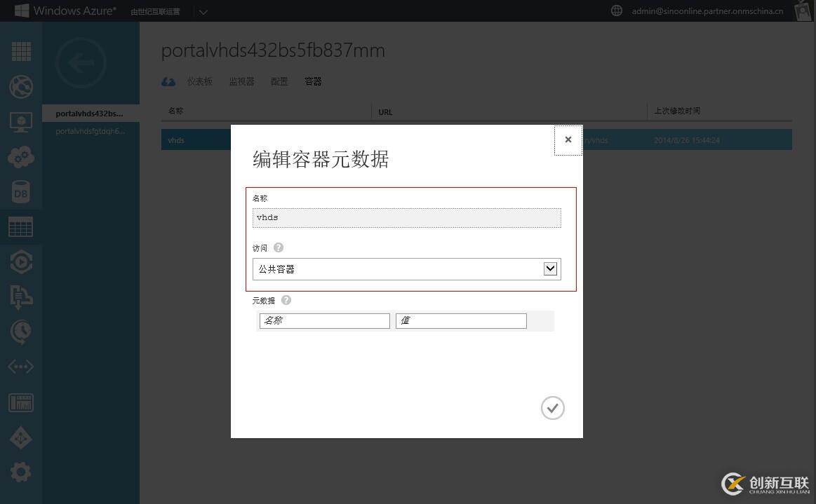This screenshot has height=504, width=816.
Task: Open the Settings gear icon in sidebar
Action: [21, 472]
